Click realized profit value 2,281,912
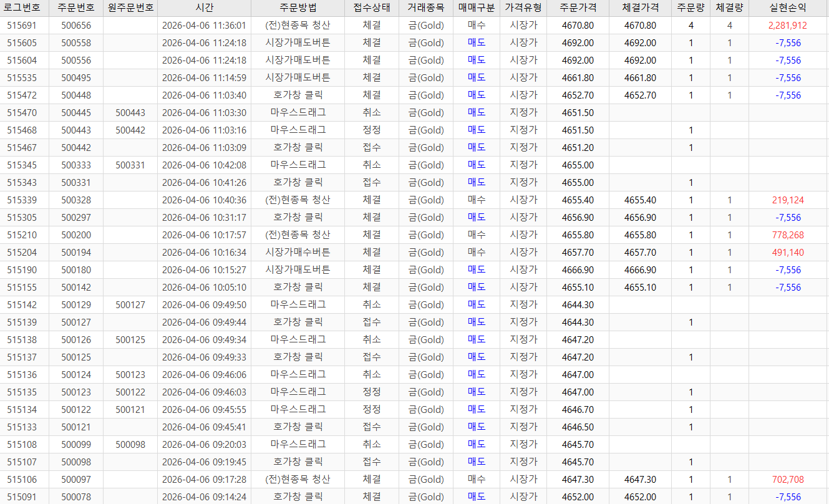829x504 pixels. (x=788, y=26)
